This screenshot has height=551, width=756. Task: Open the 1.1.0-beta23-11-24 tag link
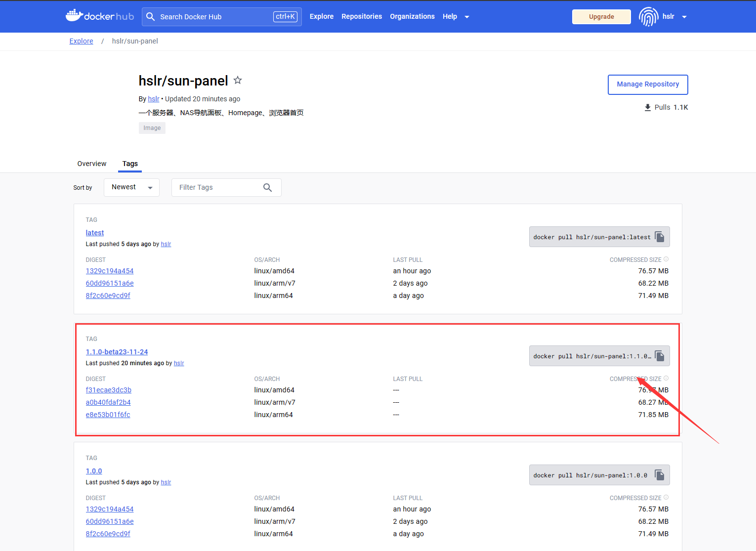pos(117,352)
